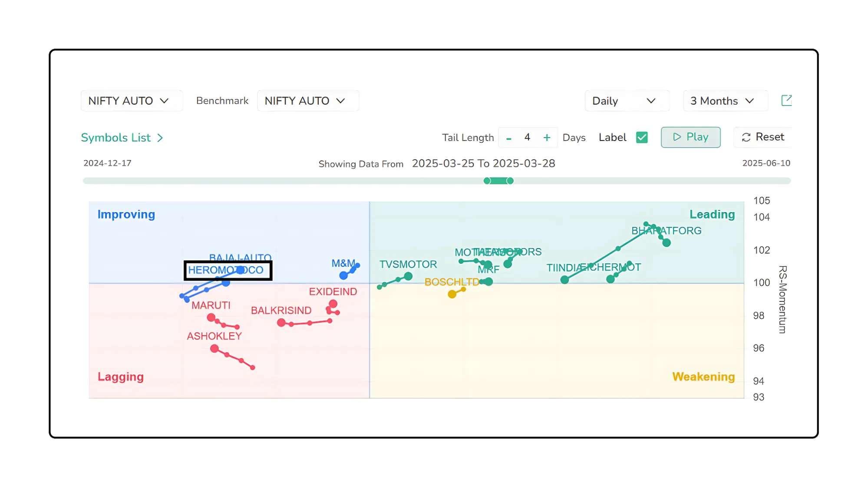Open the Benchmark NIFTY AUTO dropdown
Screen dimensions: 868x488
305,101
